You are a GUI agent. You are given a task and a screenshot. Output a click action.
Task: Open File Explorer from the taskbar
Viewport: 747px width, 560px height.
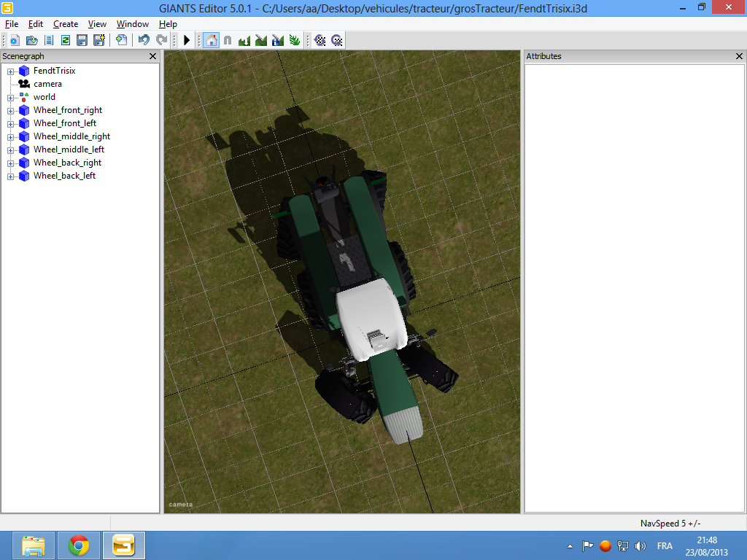pos(34,545)
